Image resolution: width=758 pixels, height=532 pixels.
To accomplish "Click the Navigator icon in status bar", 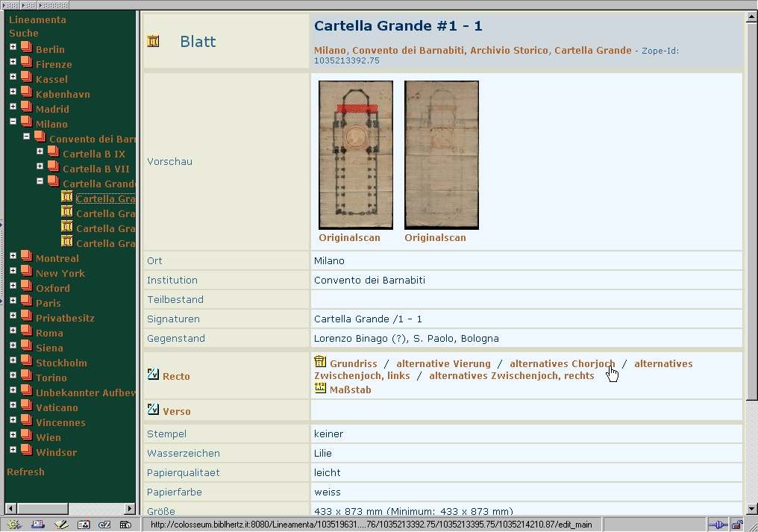I will click(x=14, y=525).
